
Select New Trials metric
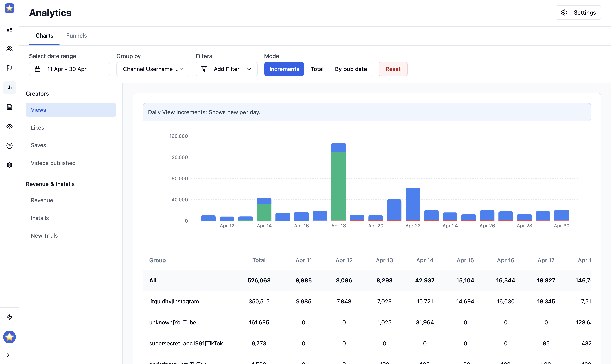pyautogui.click(x=71, y=236)
